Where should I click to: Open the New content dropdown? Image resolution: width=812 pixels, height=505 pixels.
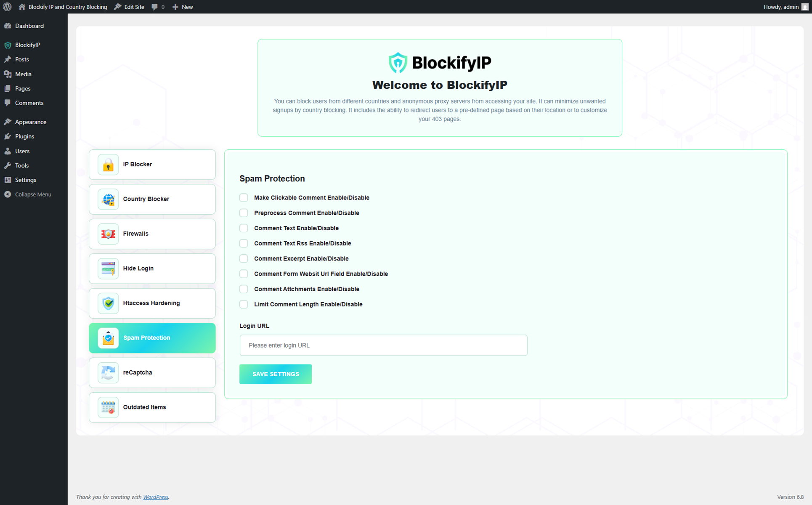[x=183, y=7]
